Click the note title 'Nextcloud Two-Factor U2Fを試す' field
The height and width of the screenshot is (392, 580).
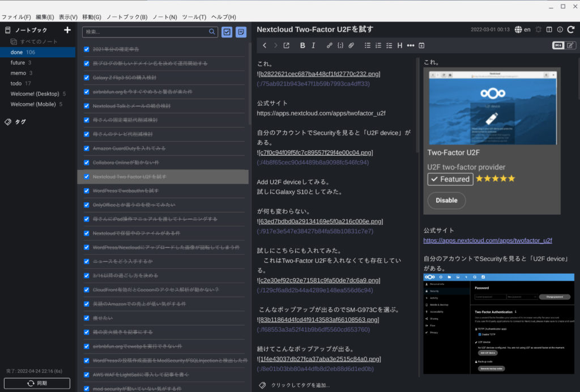(x=315, y=29)
